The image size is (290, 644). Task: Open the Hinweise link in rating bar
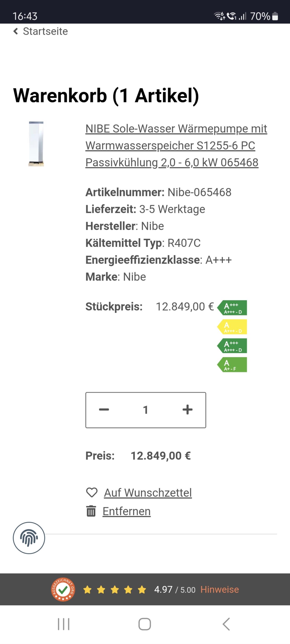click(x=220, y=589)
